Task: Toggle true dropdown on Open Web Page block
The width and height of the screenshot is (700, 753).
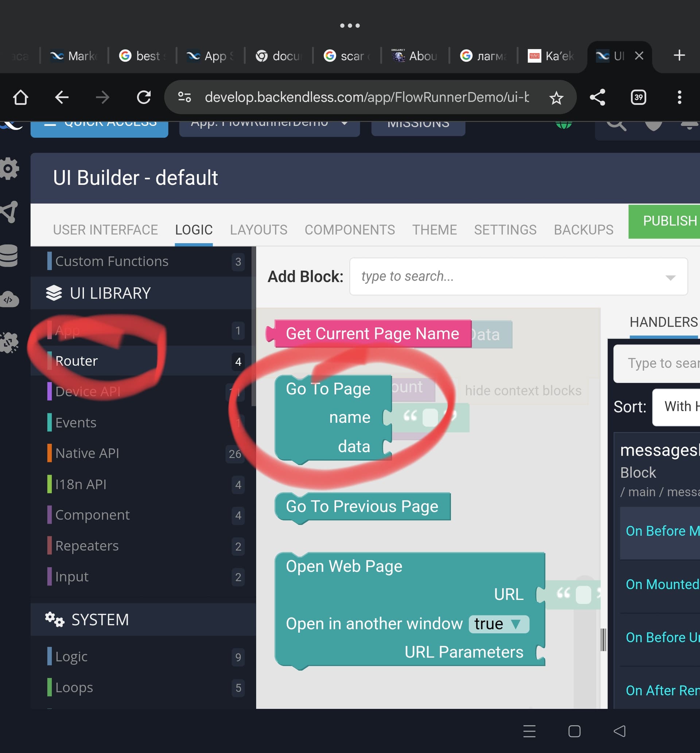Action: coord(499,624)
